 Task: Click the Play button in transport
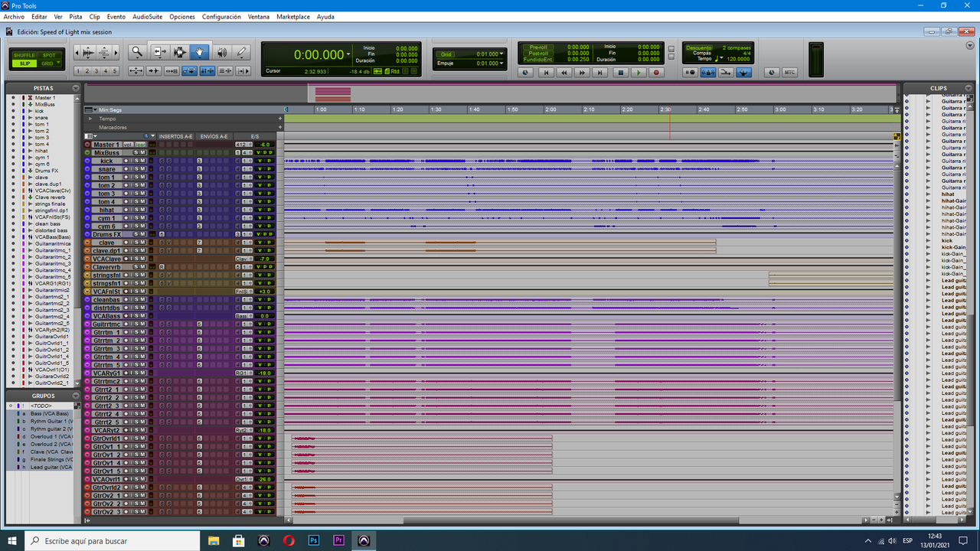(x=639, y=73)
